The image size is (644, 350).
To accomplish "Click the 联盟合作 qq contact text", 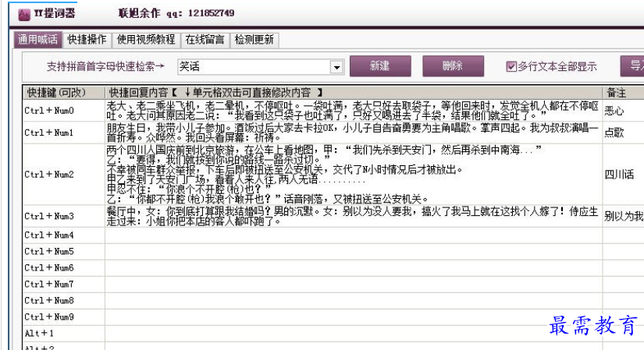I will [x=176, y=13].
